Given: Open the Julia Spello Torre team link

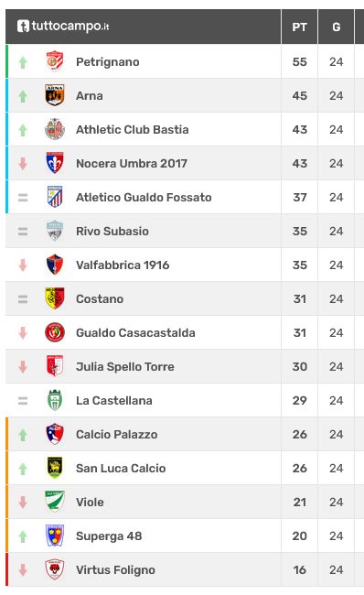Looking at the screenshot, I should click(125, 366).
